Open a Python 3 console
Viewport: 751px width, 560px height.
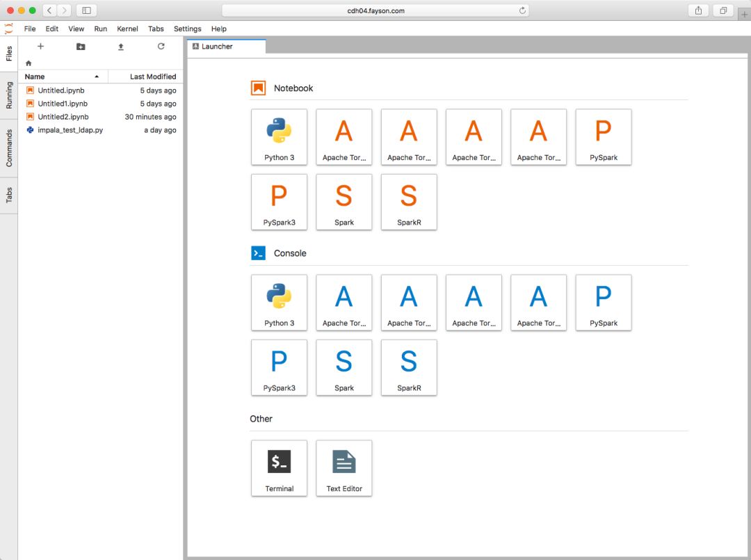[x=279, y=303]
